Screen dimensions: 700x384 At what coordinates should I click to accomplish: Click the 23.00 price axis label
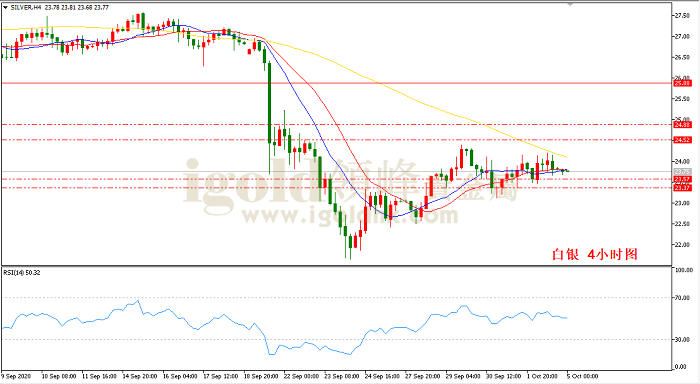682,203
